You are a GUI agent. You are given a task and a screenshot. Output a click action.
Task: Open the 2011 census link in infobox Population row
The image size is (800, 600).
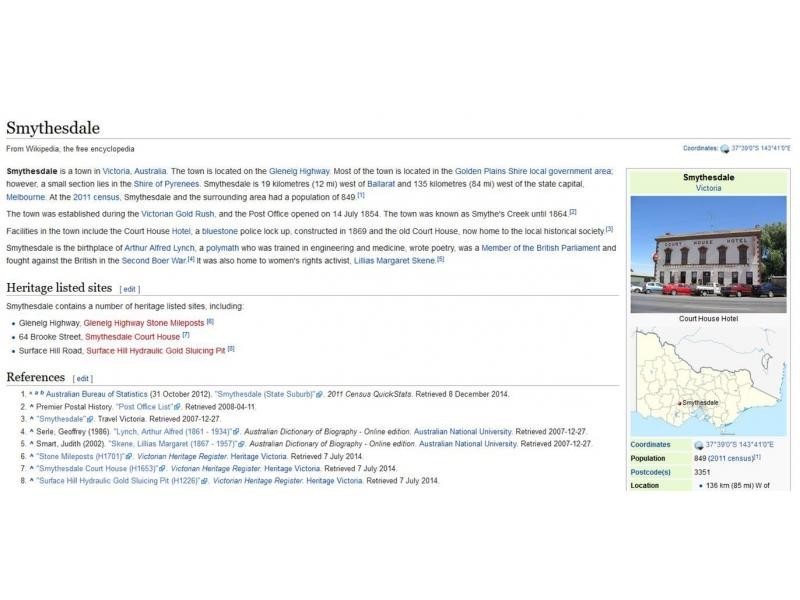click(x=716, y=458)
